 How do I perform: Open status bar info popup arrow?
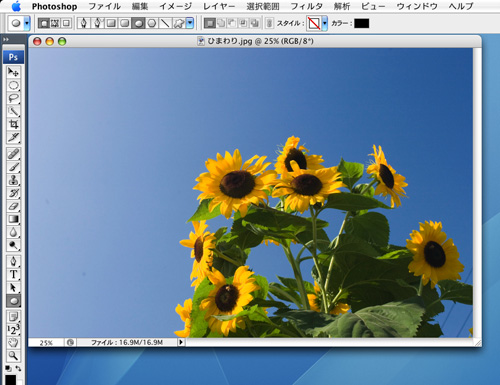pos(181,342)
